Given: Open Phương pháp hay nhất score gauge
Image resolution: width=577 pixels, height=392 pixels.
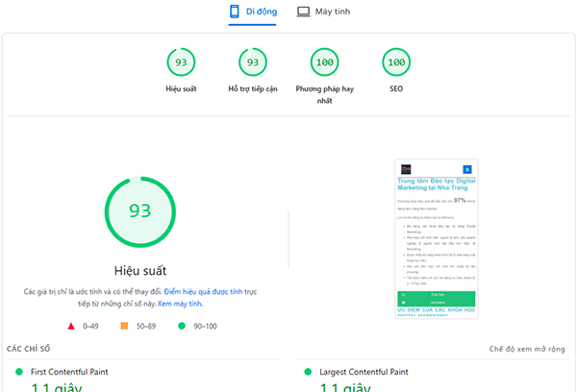Looking at the screenshot, I should [x=325, y=62].
